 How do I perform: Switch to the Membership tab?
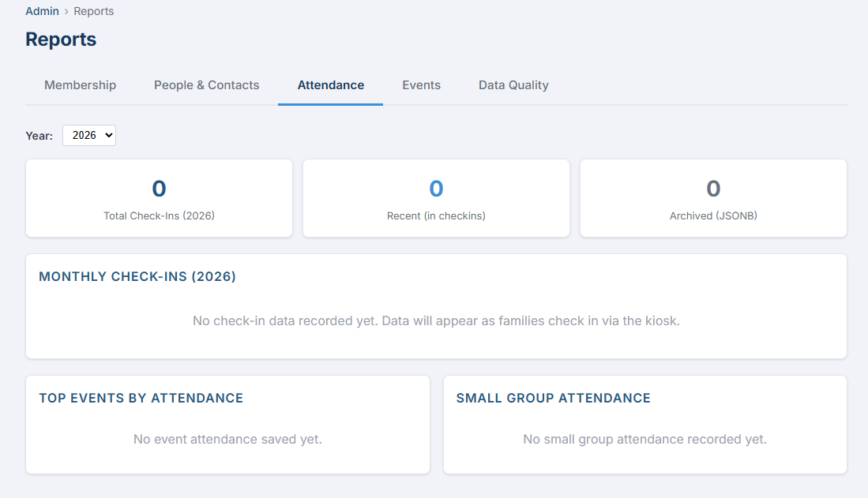coord(80,84)
